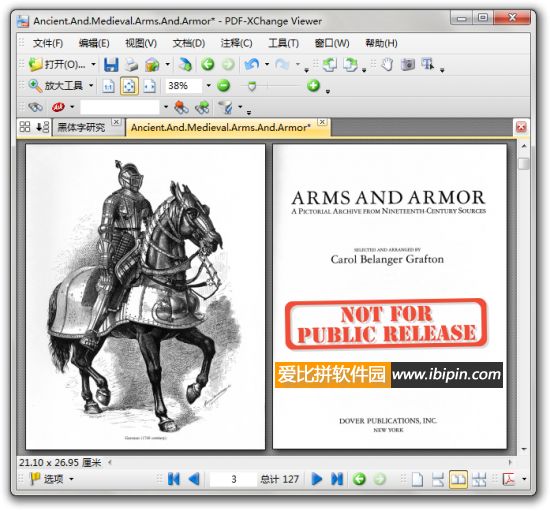Open the 文件(F) menu
The height and width of the screenshot is (511, 550).
click(x=48, y=43)
